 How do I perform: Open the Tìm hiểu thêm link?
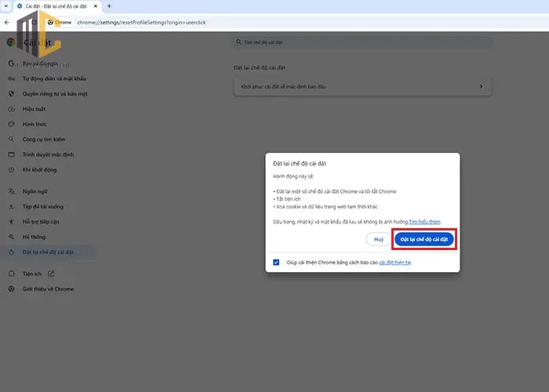click(425, 222)
